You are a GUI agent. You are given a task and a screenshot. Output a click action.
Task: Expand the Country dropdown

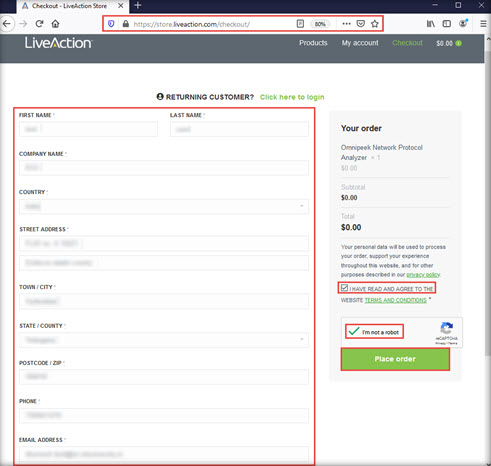(x=164, y=206)
